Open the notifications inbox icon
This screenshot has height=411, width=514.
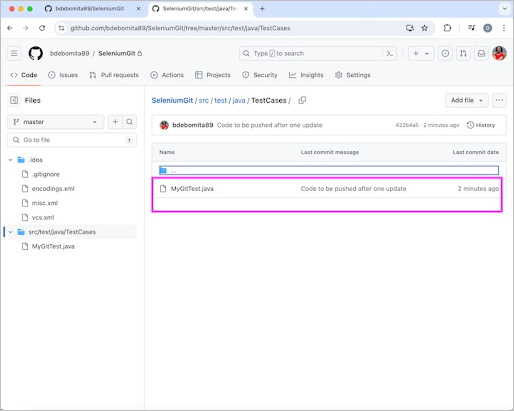pyautogui.click(x=481, y=53)
